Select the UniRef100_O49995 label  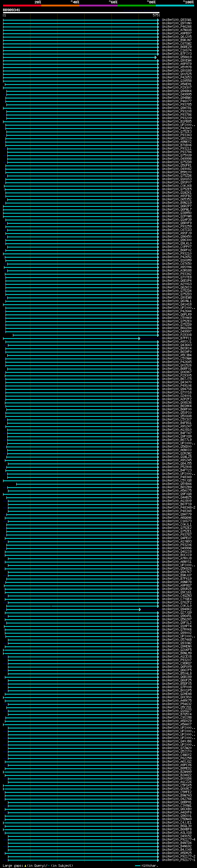pos(177,94)
